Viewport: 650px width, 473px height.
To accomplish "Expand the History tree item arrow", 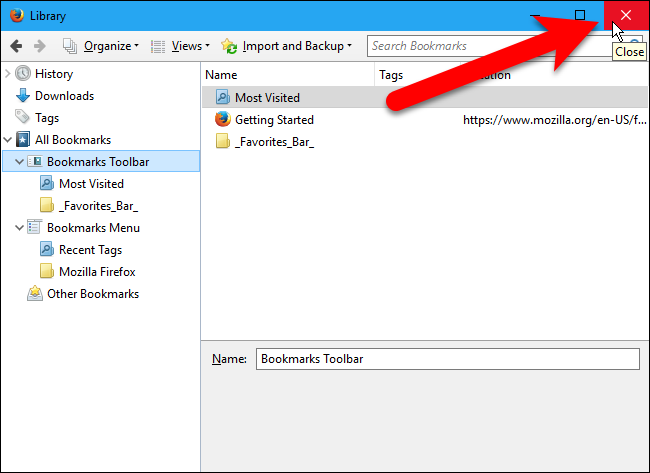I will coord(7,74).
